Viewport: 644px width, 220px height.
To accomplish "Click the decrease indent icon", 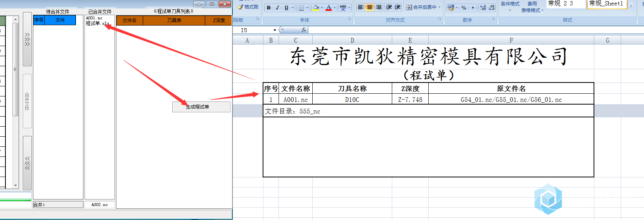I will click(389, 7).
